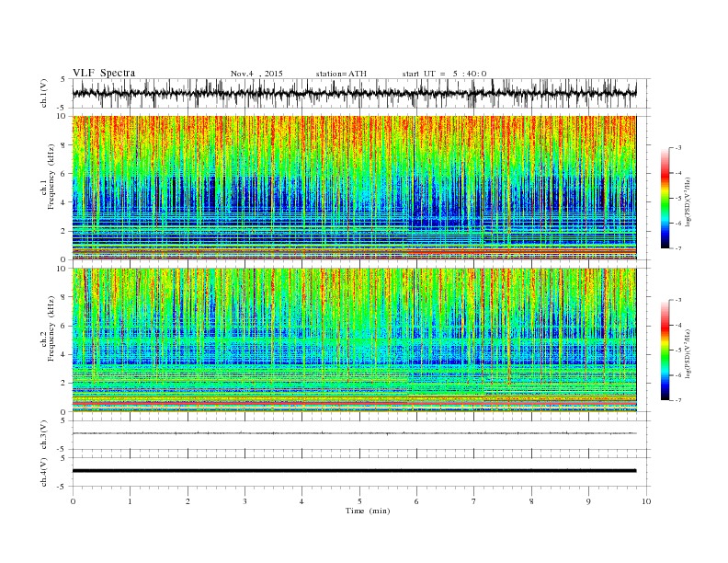Viewport: 728px width, 563px height.
Task: Click time axis tick label "6"
Action: tap(417, 501)
